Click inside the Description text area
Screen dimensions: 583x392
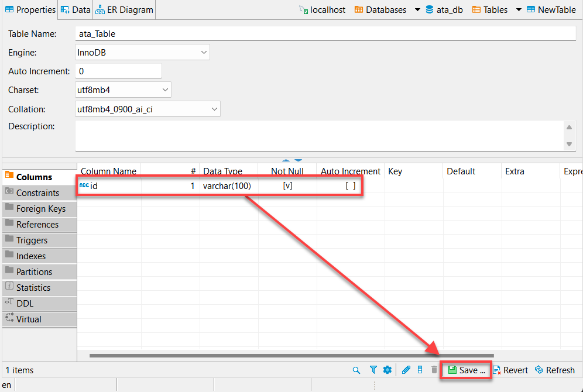(x=320, y=136)
